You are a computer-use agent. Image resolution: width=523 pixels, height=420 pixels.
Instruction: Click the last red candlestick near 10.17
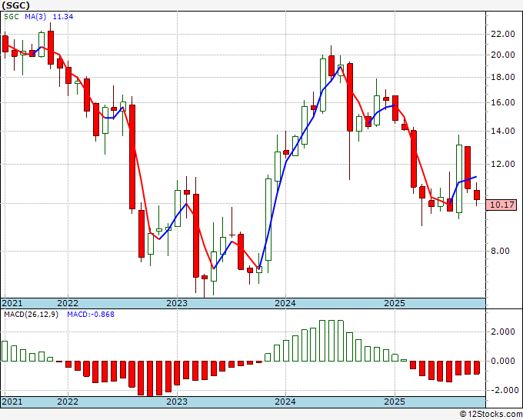[x=477, y=195]
